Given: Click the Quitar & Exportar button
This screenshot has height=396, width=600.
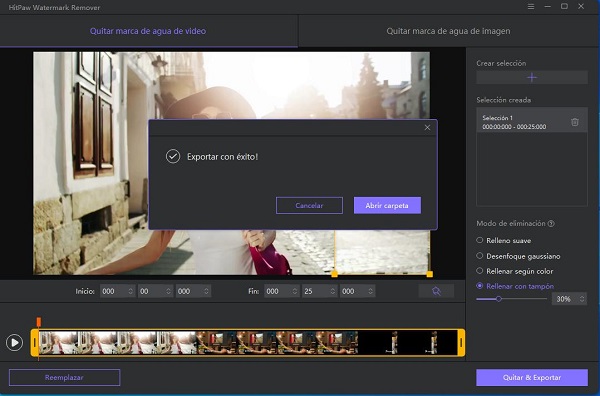Looking at the screenshot, I should coord(532,377).
